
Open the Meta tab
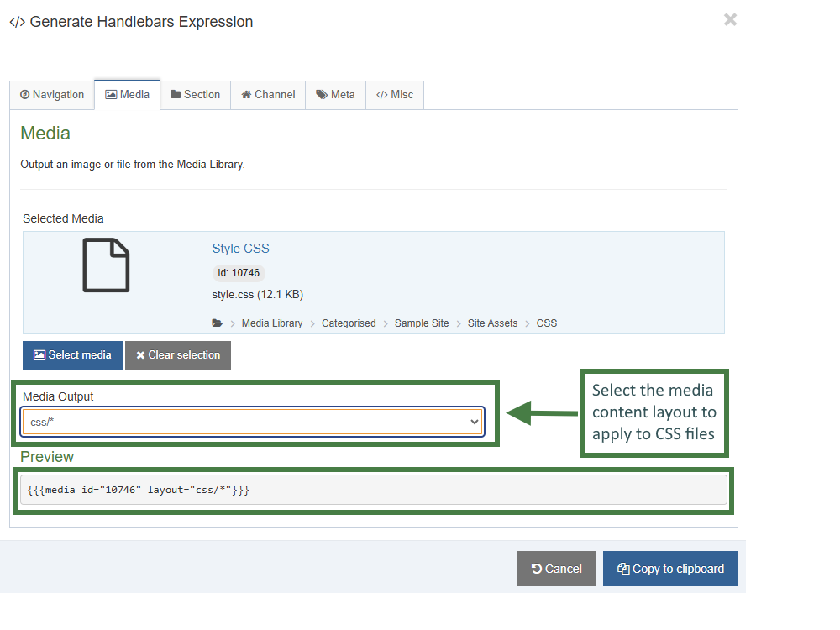(x=335, y=95)
